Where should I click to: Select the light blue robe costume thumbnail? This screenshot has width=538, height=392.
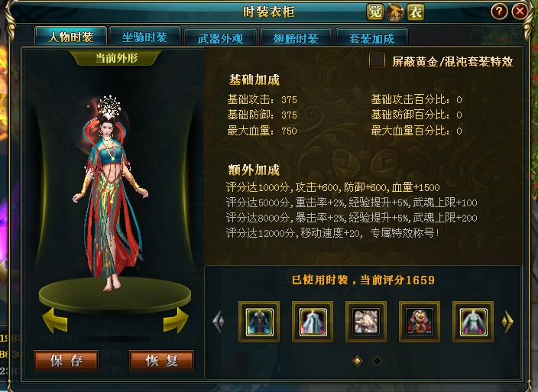pos(313,322)
